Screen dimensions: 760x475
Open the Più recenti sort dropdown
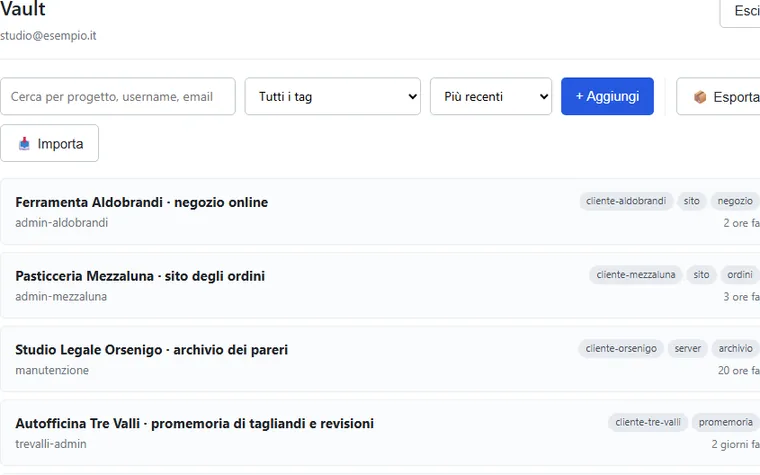tap(491, 96)
